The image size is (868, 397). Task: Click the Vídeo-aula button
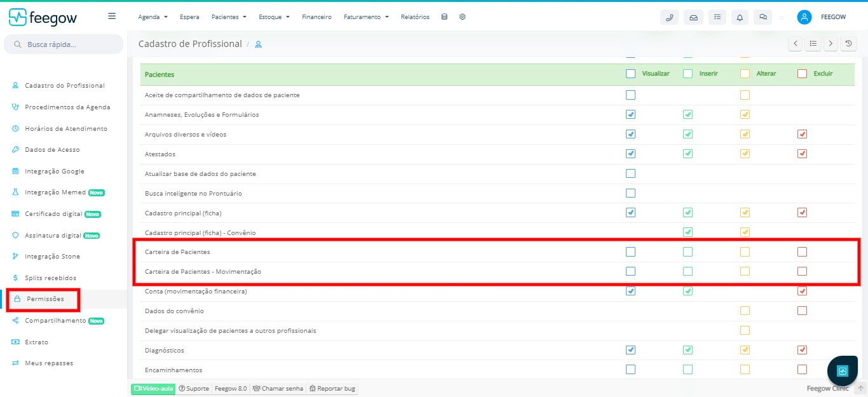(153, 389)
